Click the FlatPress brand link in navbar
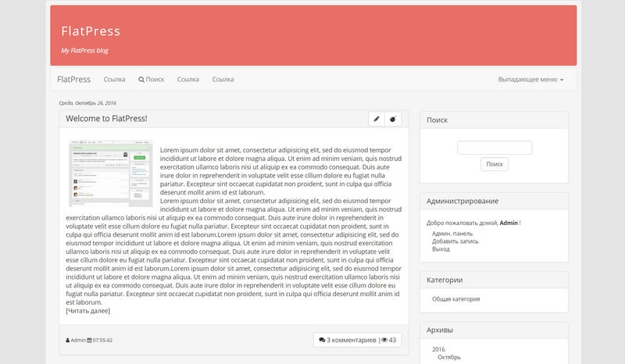 coord(73,80)
